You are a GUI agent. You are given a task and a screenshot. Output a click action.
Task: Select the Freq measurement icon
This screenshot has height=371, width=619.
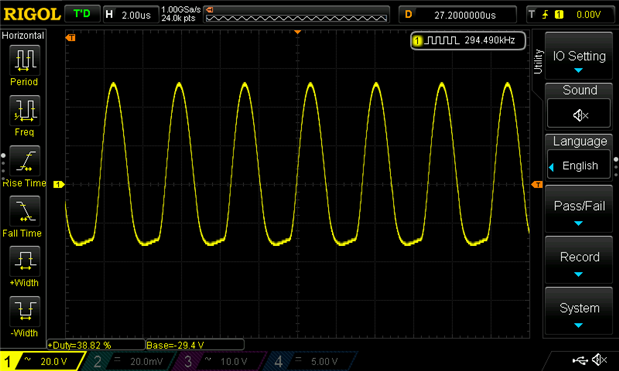pos(24,110)
